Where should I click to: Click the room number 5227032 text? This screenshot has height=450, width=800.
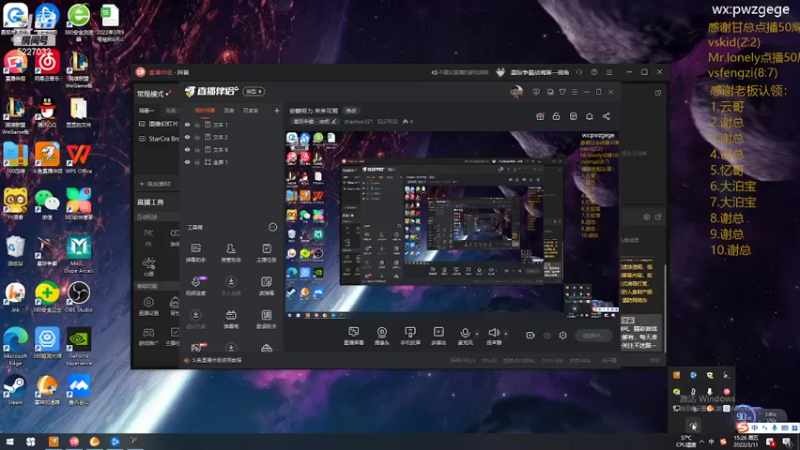pyautogui.click(x=387, y=121)
